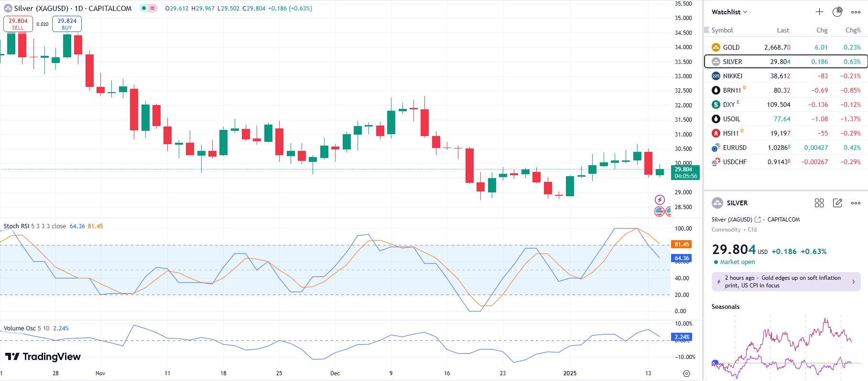
Task: Select the GOLD row in watchlist
Action: pos(785,47)
